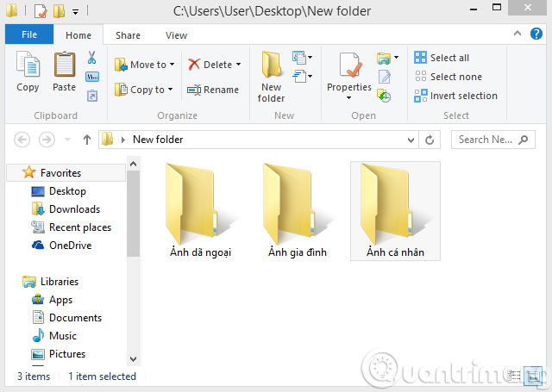
Task: Click the History icon in Open group
Action: coord(384,96)
